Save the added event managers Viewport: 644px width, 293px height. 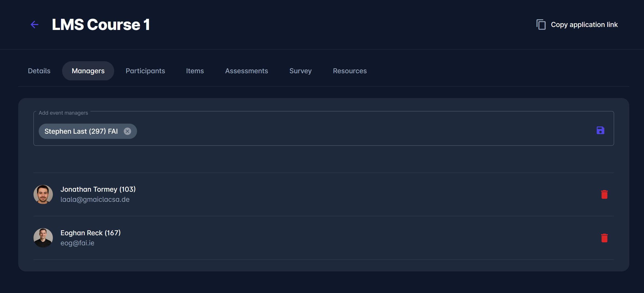(600, 130)
